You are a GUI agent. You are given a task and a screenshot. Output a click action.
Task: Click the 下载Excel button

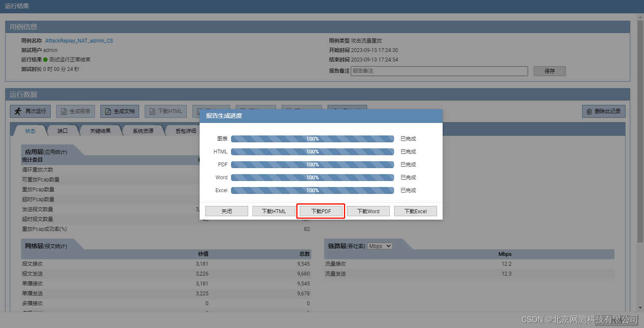[416, 211]
